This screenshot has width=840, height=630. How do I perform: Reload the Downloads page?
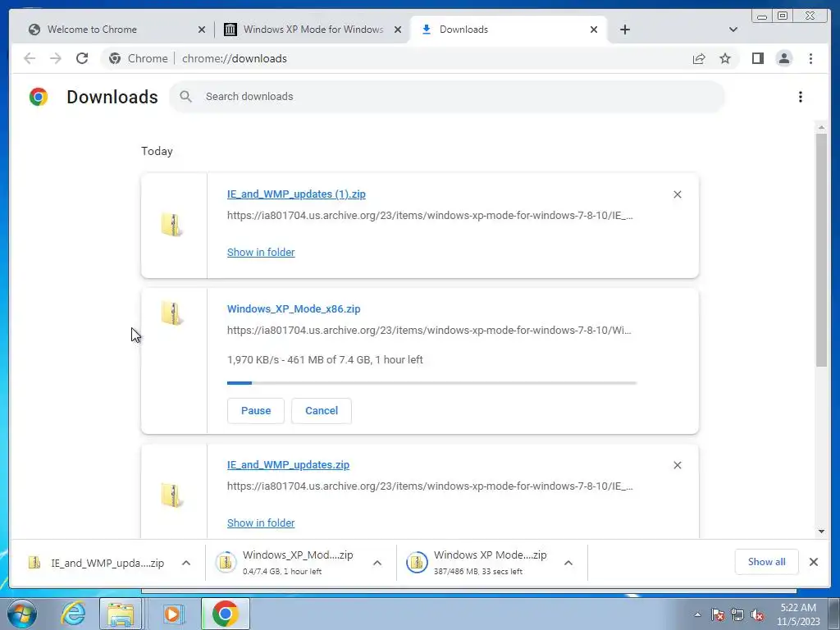coord(82,58)
